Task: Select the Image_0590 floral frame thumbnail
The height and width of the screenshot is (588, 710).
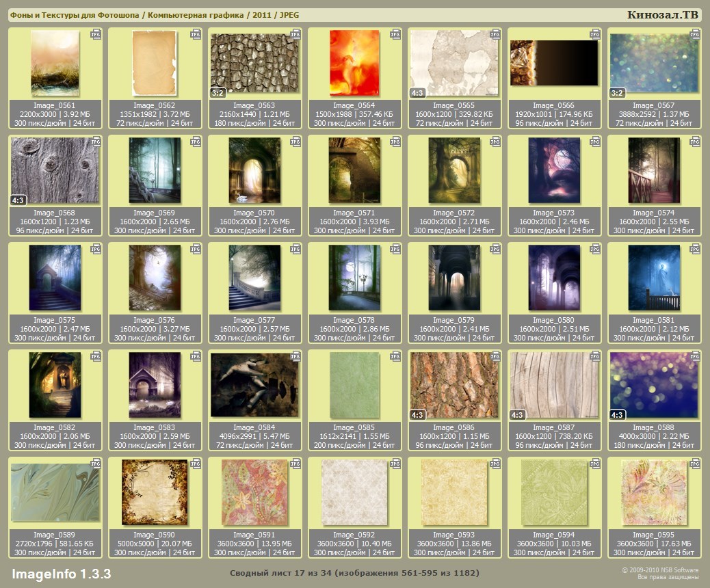Action: click(x=155, y=492)
